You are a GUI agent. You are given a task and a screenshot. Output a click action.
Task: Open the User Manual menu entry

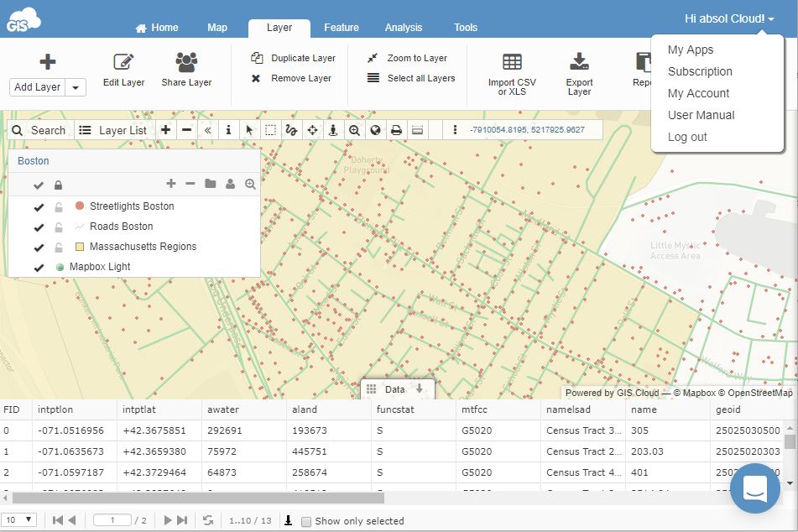point(702,116)
